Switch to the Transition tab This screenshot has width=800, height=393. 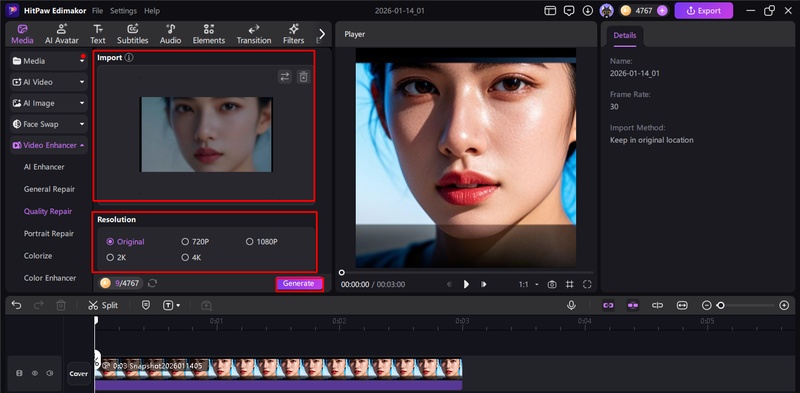click(254, 34)
